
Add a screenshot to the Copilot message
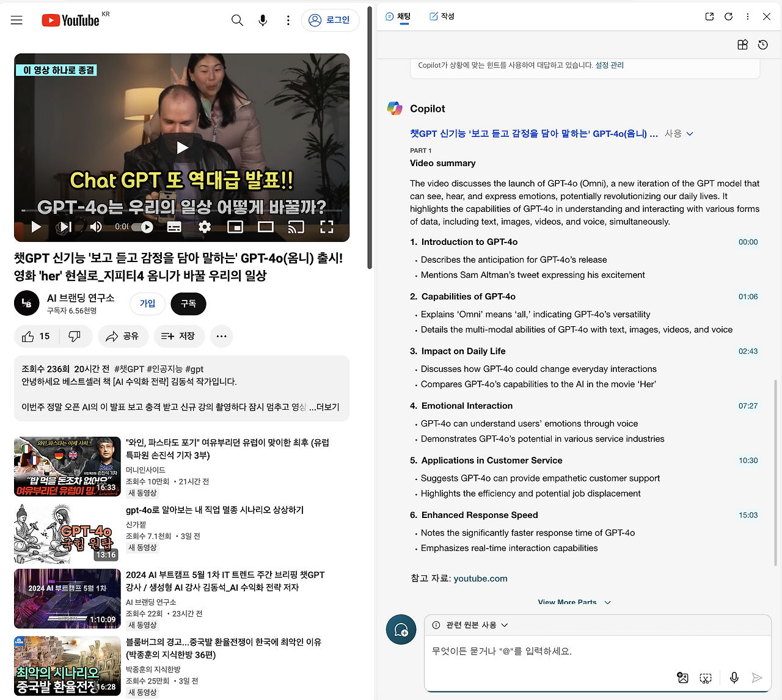click(x=706, y=677)
